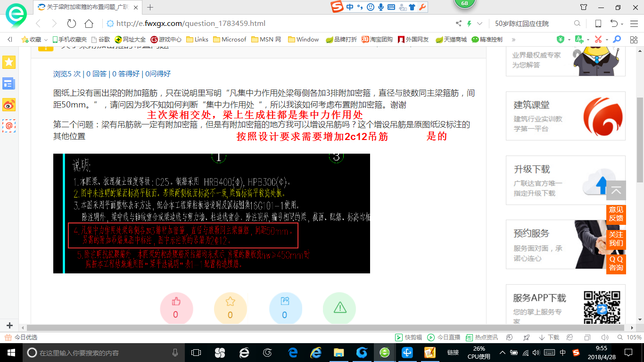Screen dimensions: 644x362
Task: Open File Explorer from taskbar
Action: tap(339, 353)
